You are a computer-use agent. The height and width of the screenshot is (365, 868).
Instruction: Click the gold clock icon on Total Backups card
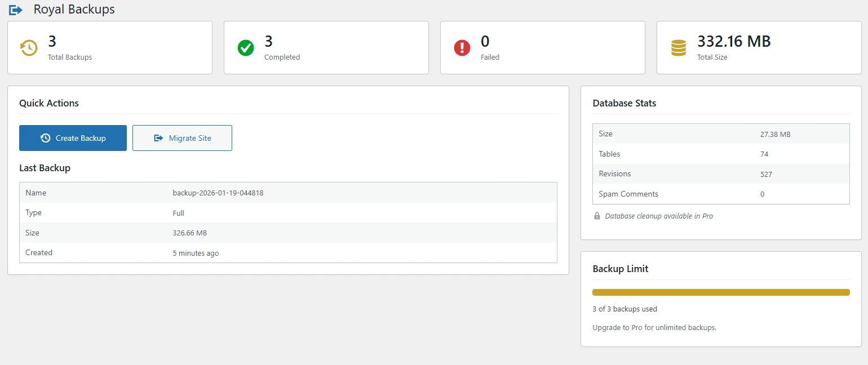pos(28,47)
